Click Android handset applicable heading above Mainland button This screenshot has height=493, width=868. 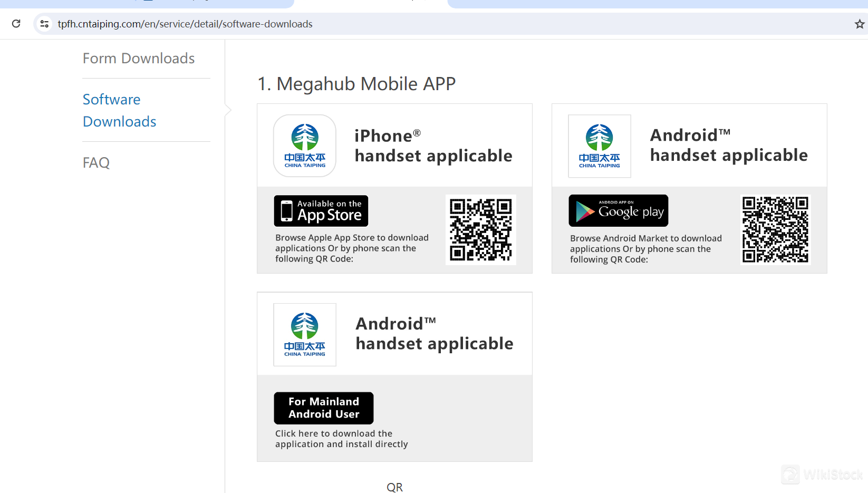435,333
